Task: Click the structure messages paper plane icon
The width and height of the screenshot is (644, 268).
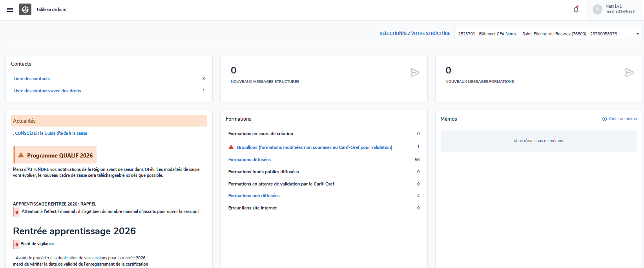Action: [414, 73]
